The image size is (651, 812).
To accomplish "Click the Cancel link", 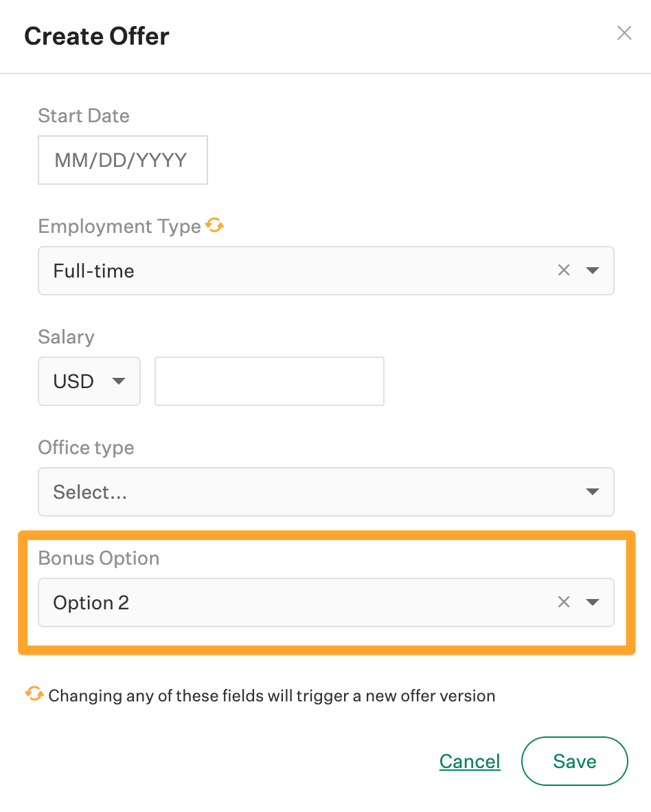I will [470, 760].
